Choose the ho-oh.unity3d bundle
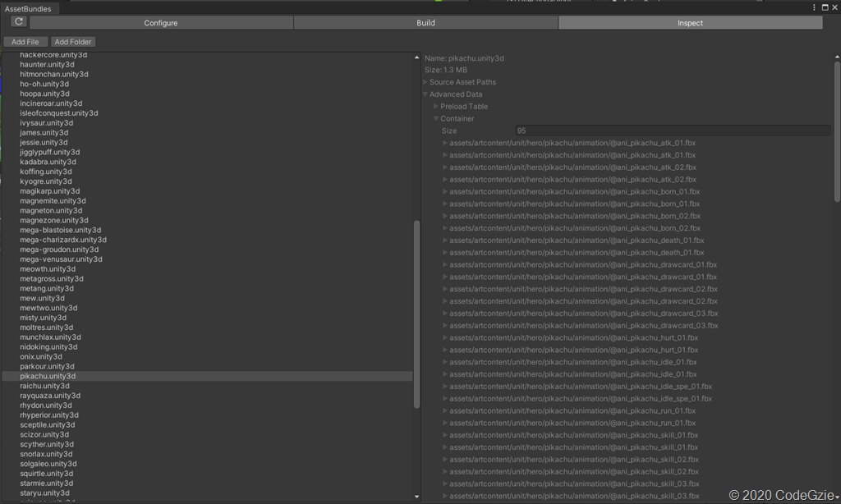The height and width of the screenshot is (504, 841). pos(44,84)
